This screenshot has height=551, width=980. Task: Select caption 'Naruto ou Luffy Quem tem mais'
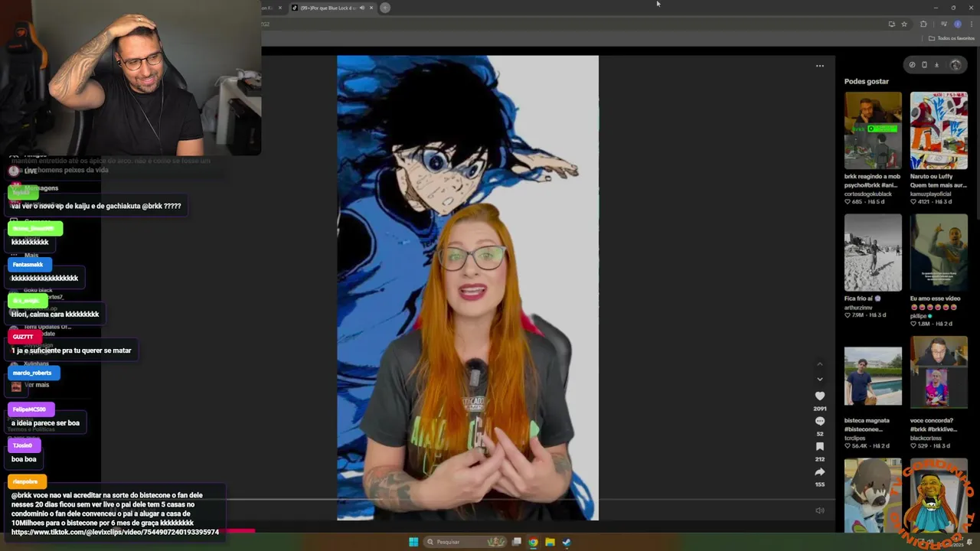pyautogui.click(x=939, y=181)
